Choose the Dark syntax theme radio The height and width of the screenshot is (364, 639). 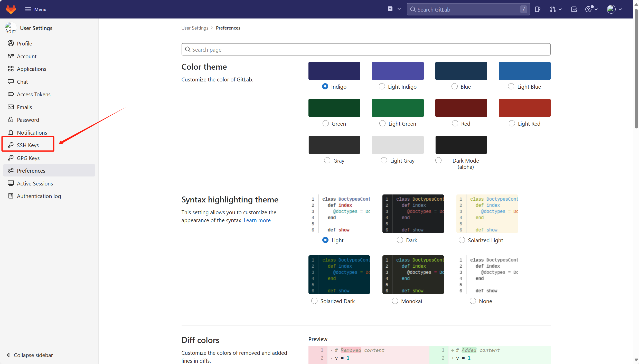coord(400,240)
